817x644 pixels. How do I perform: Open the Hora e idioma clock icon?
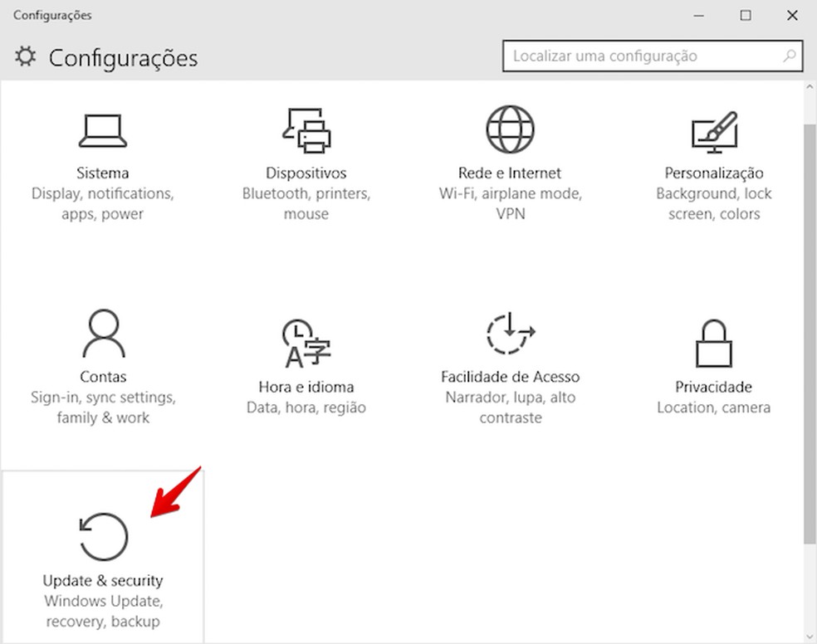coord(306,344)
